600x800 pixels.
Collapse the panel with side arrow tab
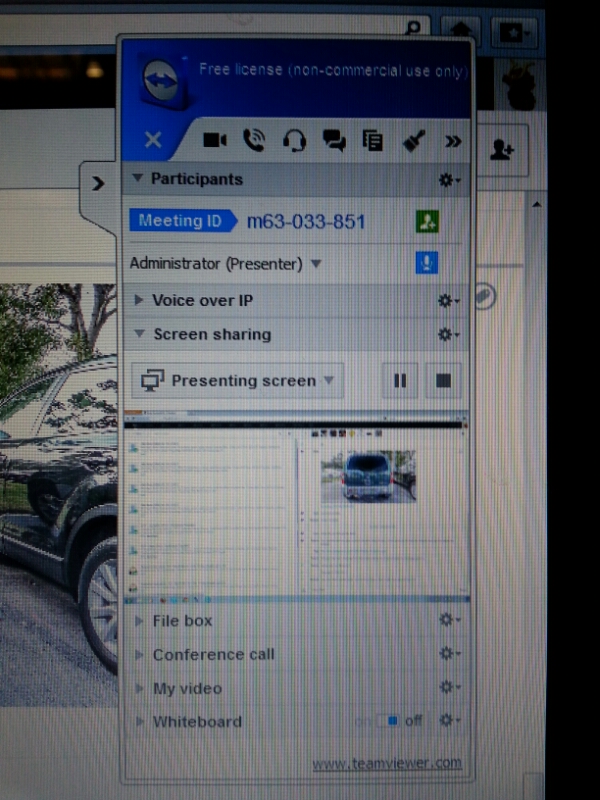click(x=98, y=183)
